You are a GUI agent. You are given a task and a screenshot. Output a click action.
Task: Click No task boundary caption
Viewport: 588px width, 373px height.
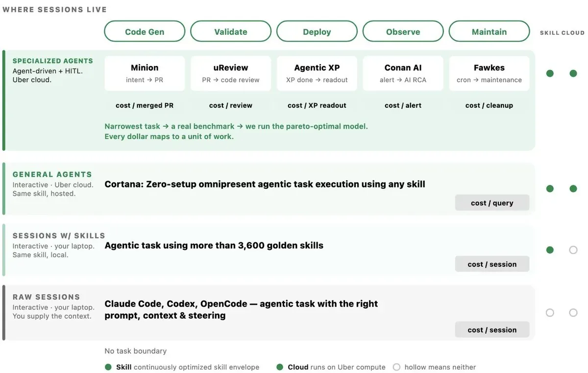(x=136, y=351)
